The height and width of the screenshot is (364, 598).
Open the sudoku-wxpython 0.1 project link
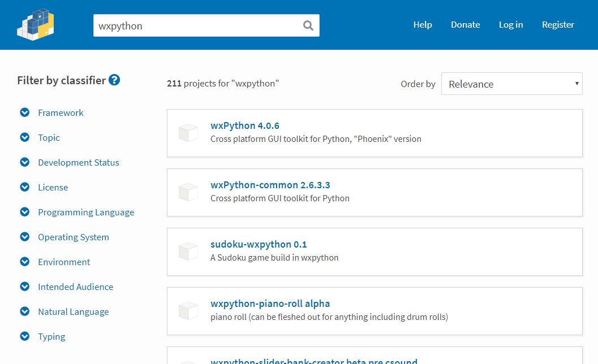259,244
